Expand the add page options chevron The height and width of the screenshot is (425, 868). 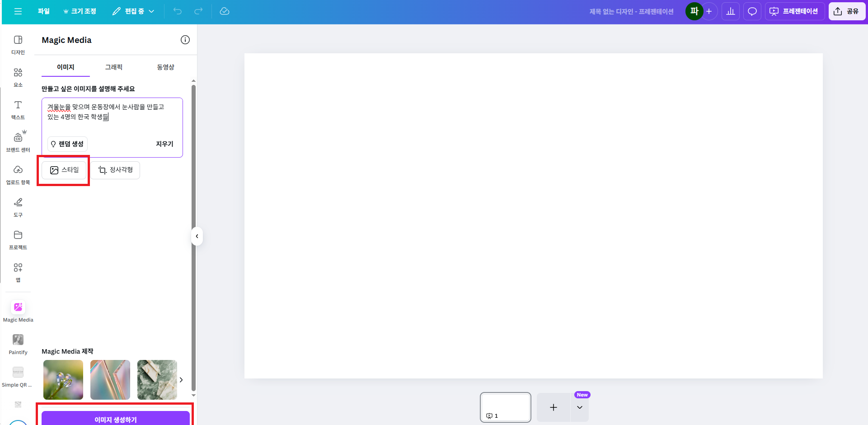click(580, 407)
